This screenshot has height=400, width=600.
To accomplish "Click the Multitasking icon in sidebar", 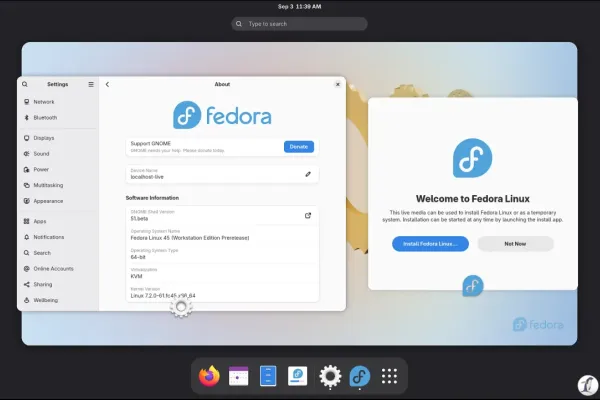I will click(26, 185).
